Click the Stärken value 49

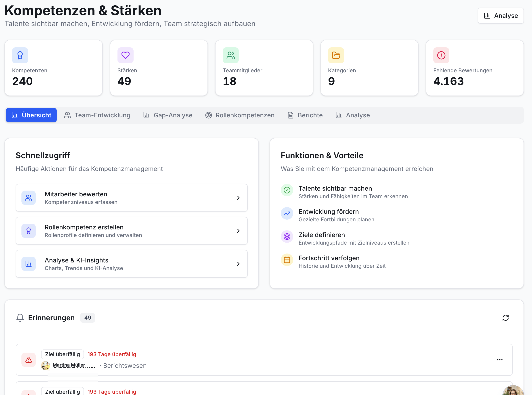[x=124, y=81]
